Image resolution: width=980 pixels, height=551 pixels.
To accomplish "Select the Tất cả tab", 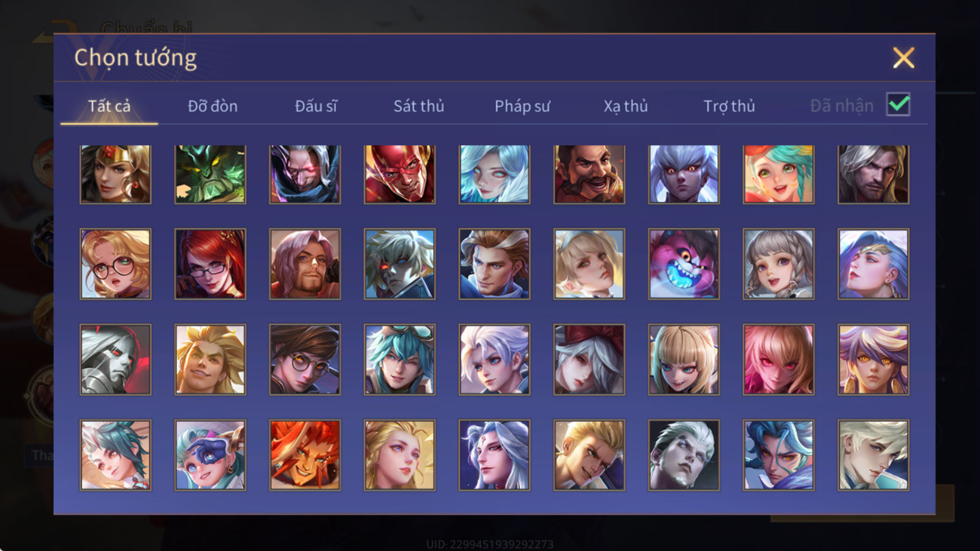I will 109,106.
